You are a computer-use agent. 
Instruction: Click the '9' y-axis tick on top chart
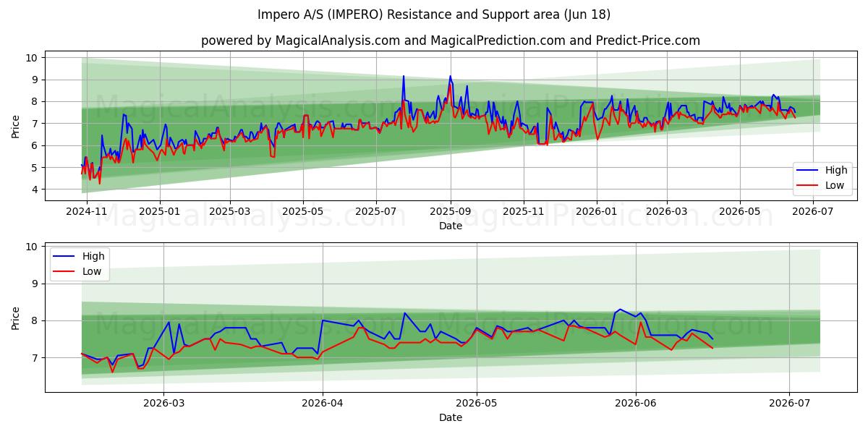[35, 80]
